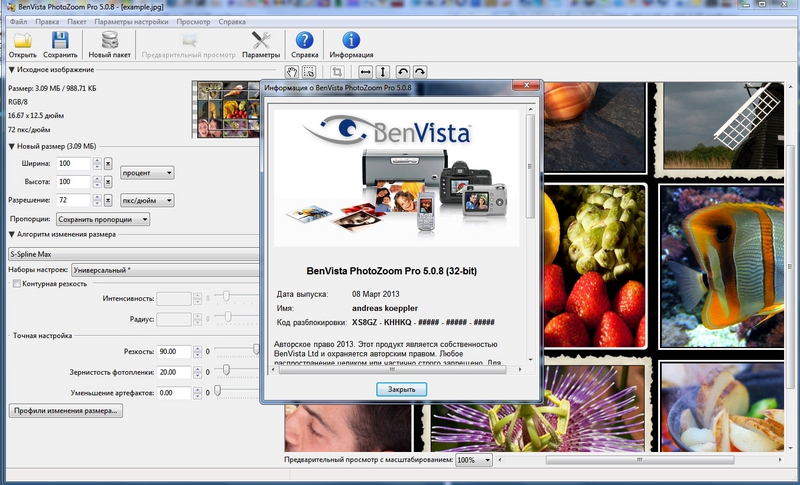The image size is (800, 485).
Task: Click the disabled Предварительный просмотр button
Action: click(188, 44)
